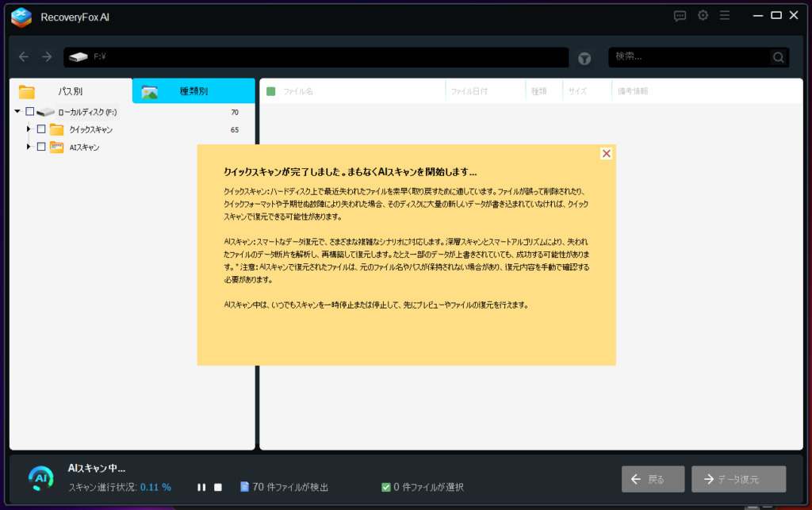Click the back navigation arrow

[24, 57]
